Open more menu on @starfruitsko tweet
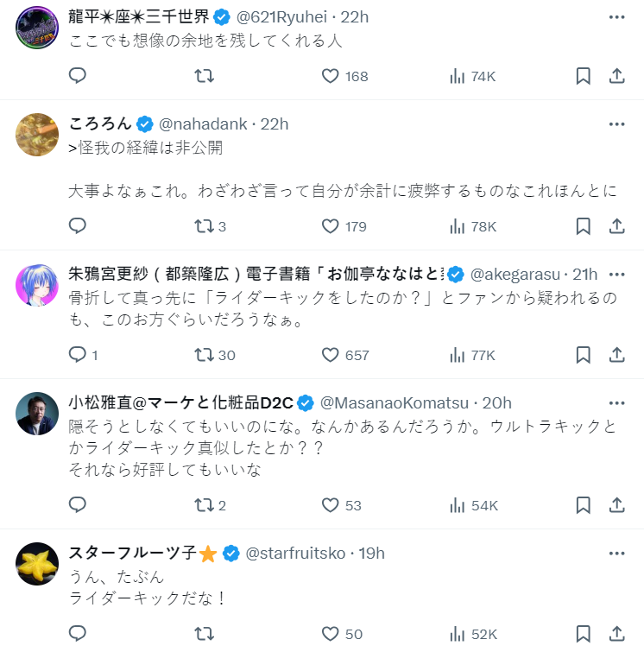The image size is (644, 652). [616, 554]
